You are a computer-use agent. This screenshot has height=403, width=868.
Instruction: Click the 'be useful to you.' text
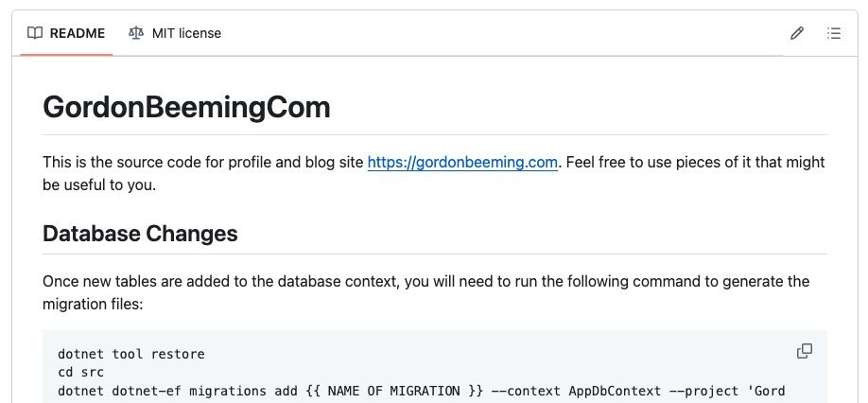pyautogui.click(x=99, y=185)
